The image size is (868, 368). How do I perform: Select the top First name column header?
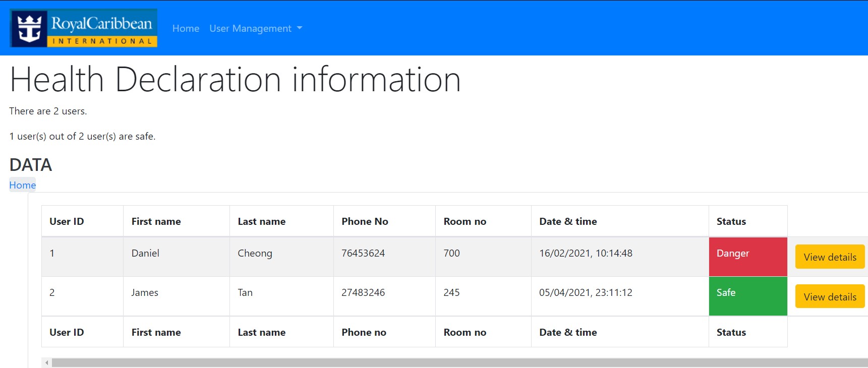pos(156,221)
